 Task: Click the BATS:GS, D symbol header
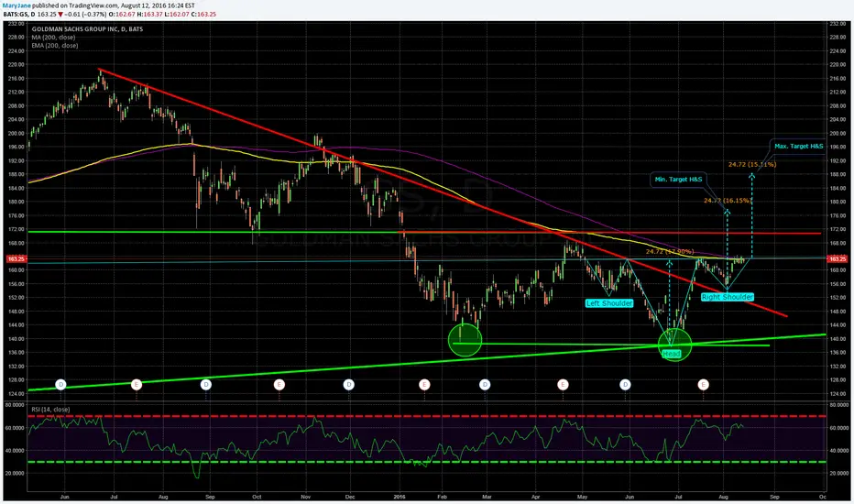tap(17, 14)
